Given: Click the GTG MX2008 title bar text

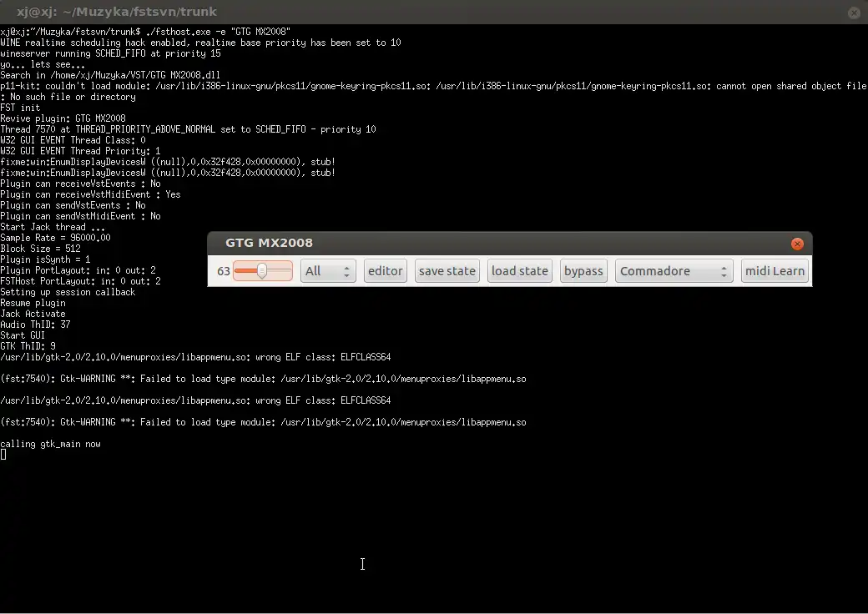Looking at the screenshot, I should [x=269, y=243].
